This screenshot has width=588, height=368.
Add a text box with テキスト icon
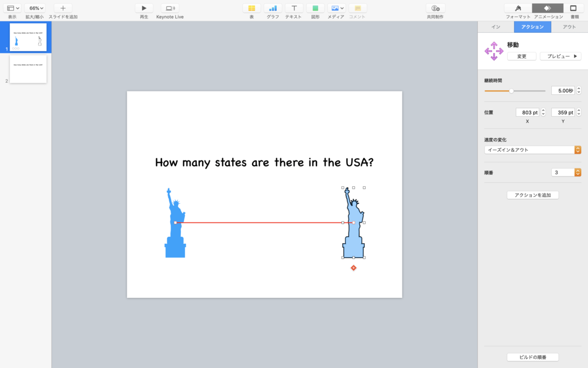pyautogui.click(x=295, y=8)
